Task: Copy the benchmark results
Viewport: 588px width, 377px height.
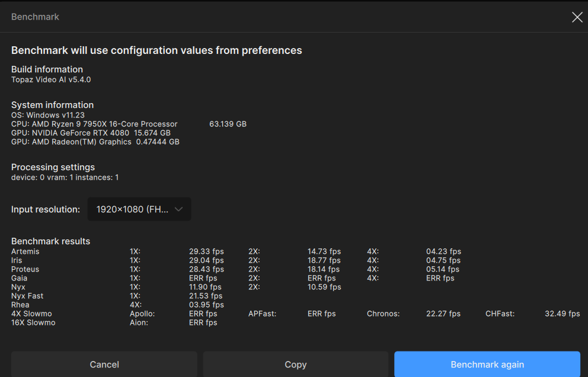Action: 296,364
